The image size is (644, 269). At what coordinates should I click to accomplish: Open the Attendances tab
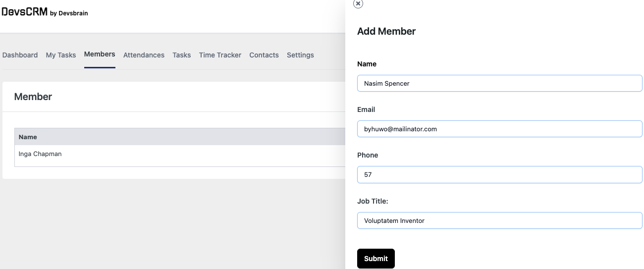tap(144, 55)
